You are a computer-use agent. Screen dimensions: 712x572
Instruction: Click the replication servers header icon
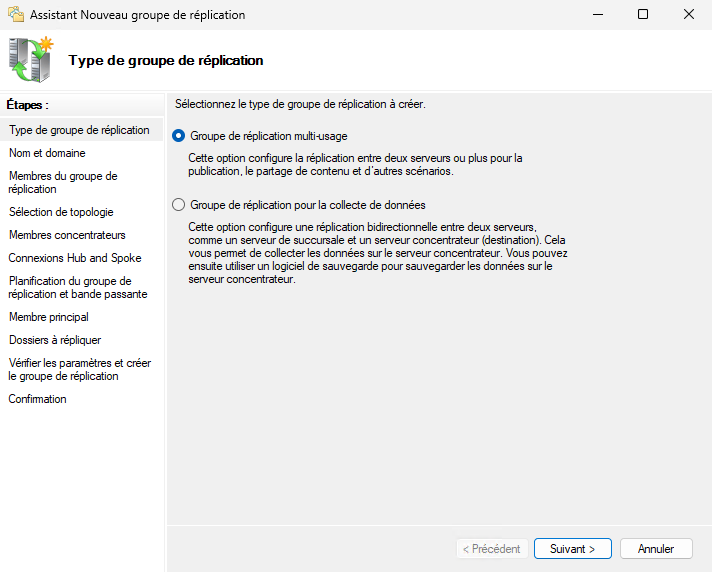pos(31,60)
